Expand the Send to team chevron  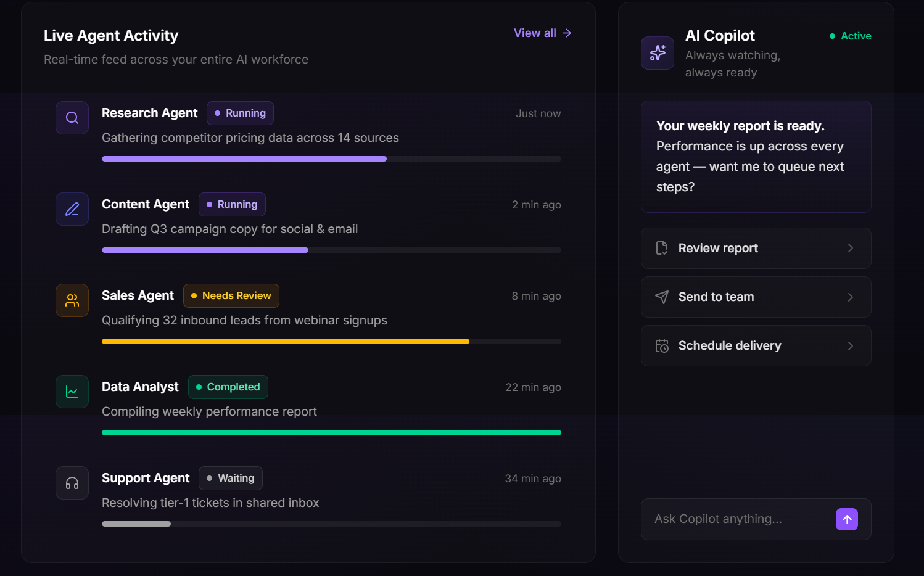(851, 297)
